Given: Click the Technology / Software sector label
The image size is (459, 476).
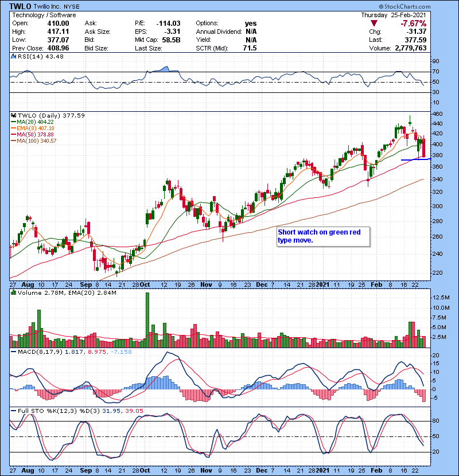Looking at the screenshot, I should 44,15.
